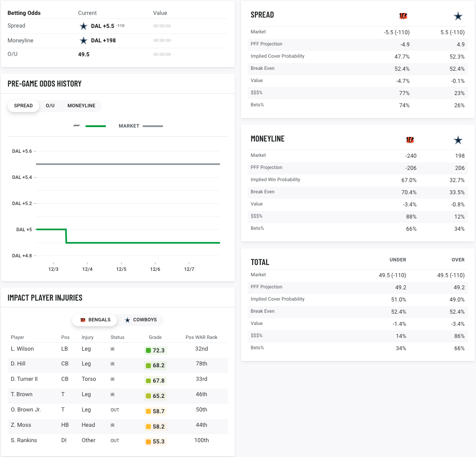Click the 12/5 date marker on the chart axis
The image size is (476, 457).
tap(121, 269)
